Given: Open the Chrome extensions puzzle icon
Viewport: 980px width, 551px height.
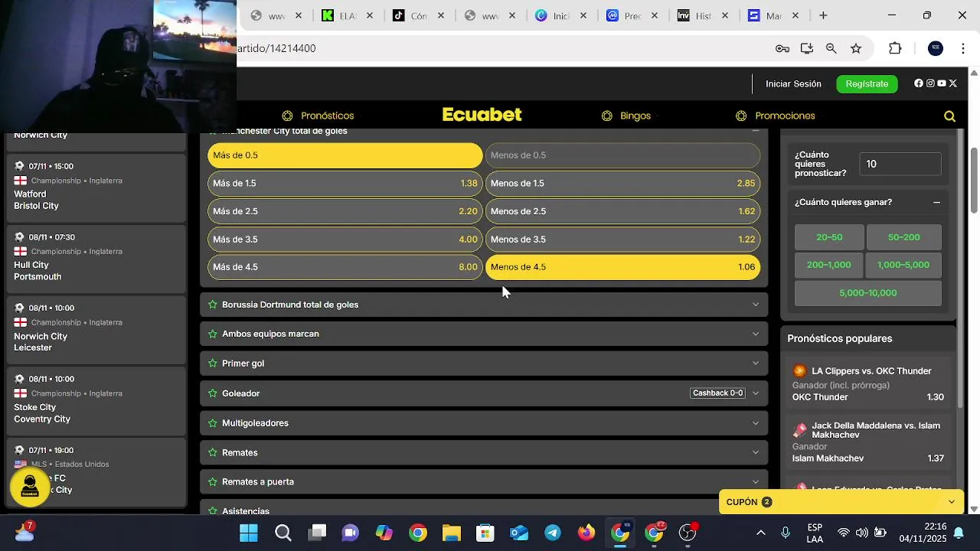Looking at the screenshot, I should point(895,48).
